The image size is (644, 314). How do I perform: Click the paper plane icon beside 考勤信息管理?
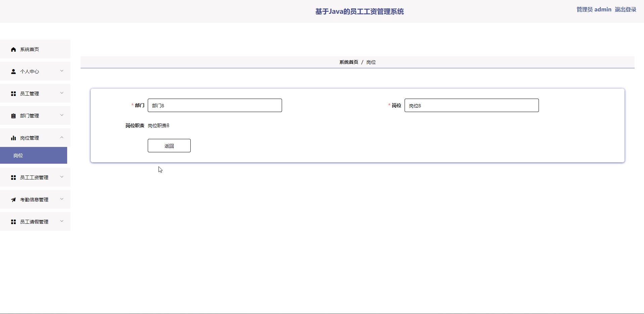13,200
